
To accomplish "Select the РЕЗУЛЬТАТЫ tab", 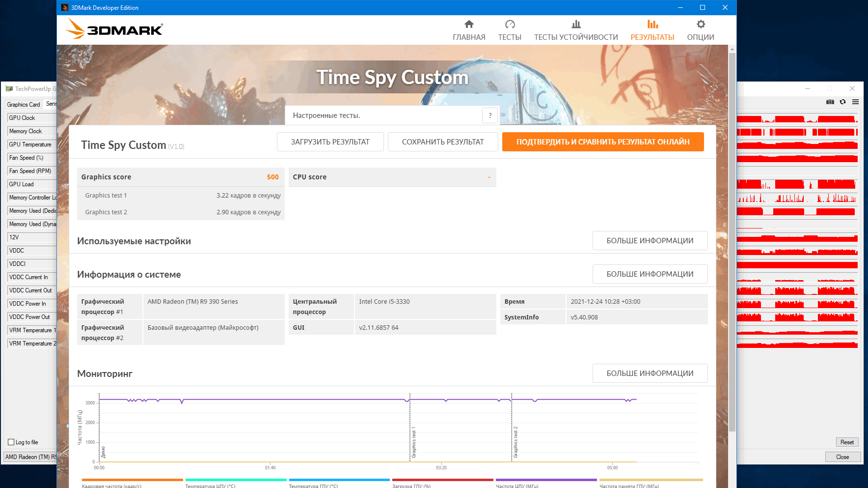I will [652, 30].
